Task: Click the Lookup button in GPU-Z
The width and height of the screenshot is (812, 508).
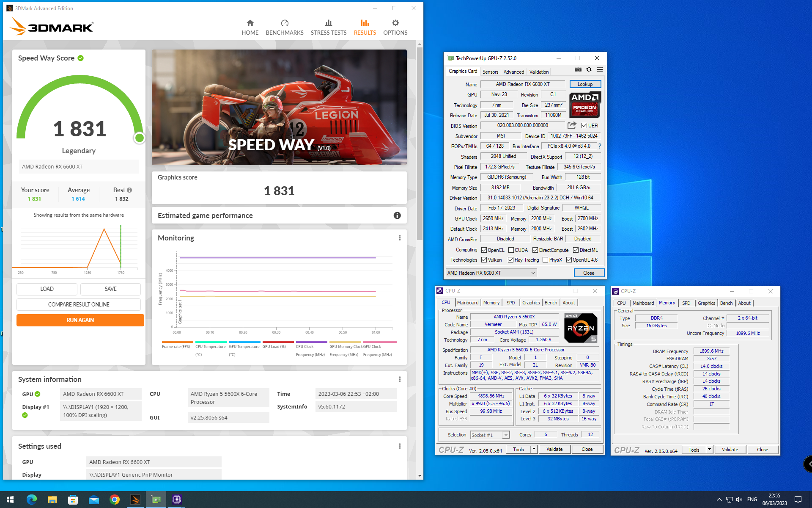Action: (585, 84)
